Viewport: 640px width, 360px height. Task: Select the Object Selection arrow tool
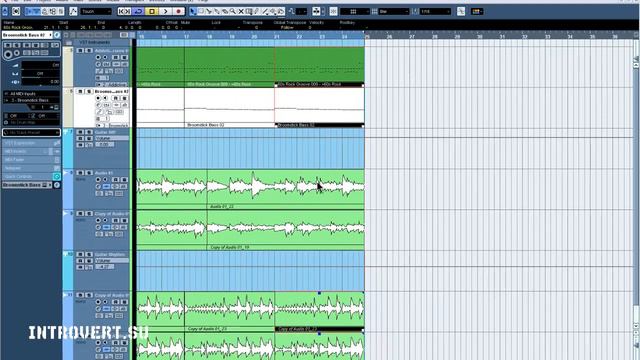(193, 11)
